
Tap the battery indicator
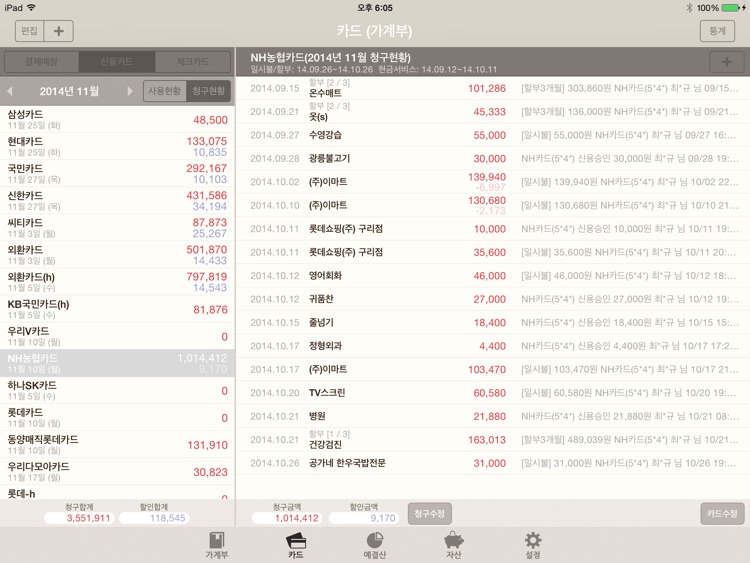coord(731,8)
